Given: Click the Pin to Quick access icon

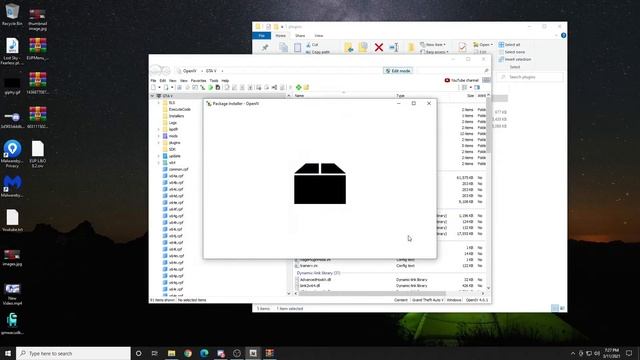Looking at the screenshot, I should tap(265, 47).
